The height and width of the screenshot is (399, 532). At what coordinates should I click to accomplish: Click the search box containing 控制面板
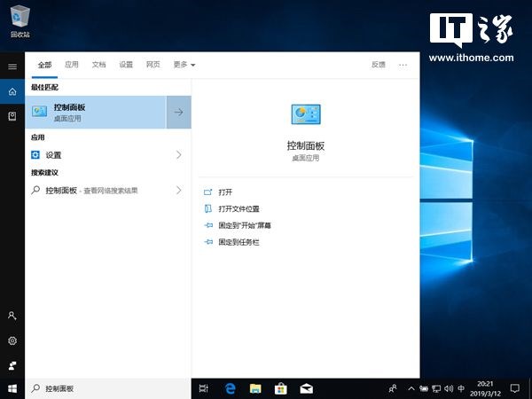(108, 388)
